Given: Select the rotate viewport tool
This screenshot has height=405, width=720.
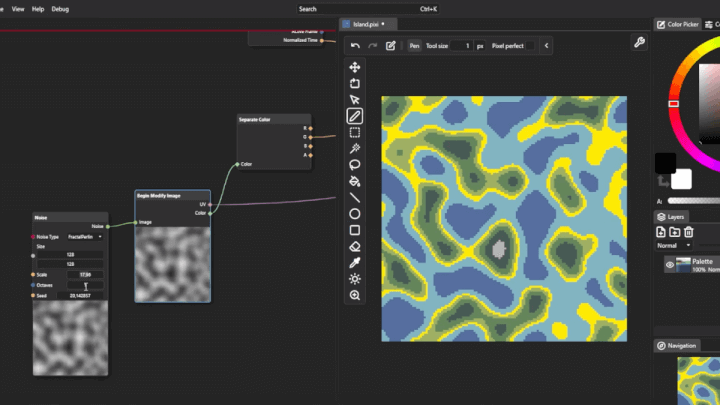Looking at the screenshot, I should [x=354, y=84].
